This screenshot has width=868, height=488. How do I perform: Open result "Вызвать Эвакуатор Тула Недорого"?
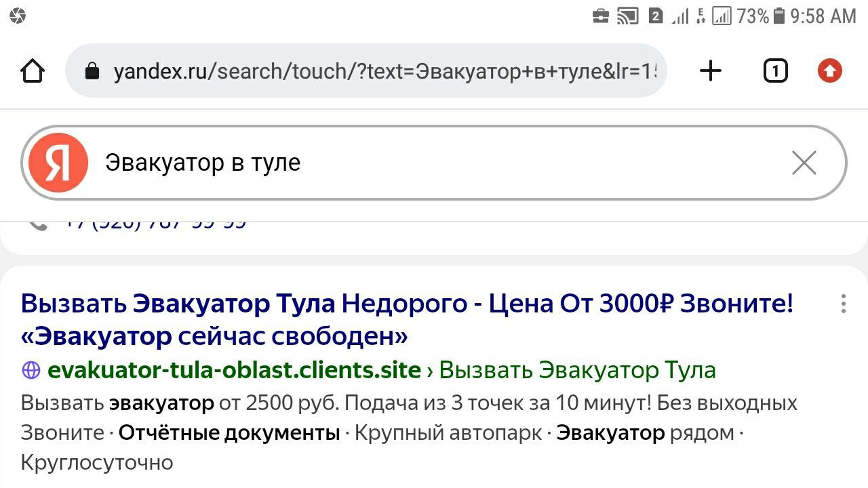(x=407, y=319)
